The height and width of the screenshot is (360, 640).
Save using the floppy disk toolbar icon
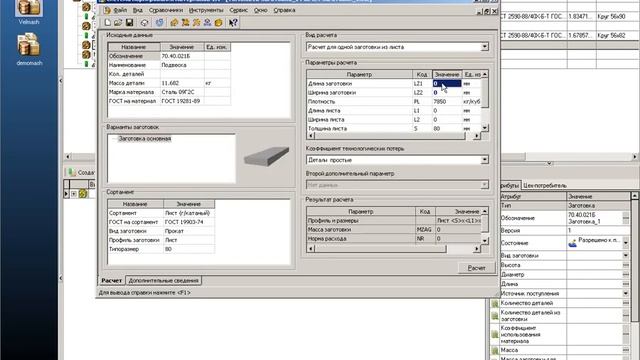click(129, 22)
